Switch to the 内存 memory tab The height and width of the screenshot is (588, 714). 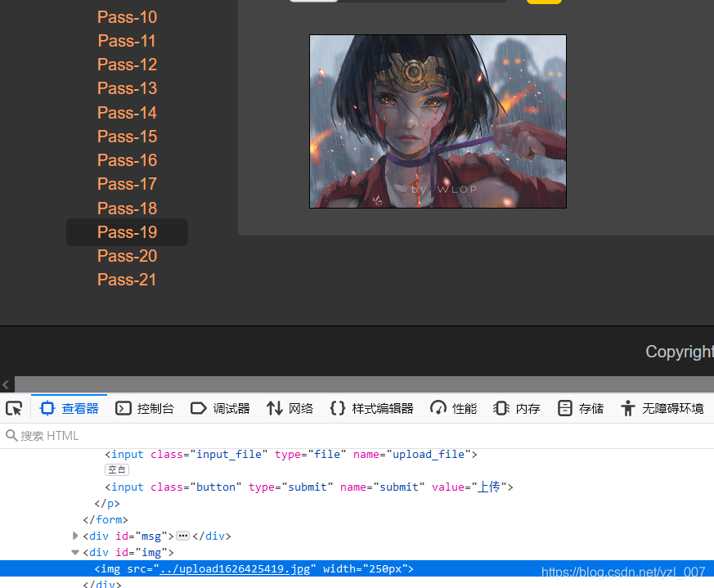(516, 408)
